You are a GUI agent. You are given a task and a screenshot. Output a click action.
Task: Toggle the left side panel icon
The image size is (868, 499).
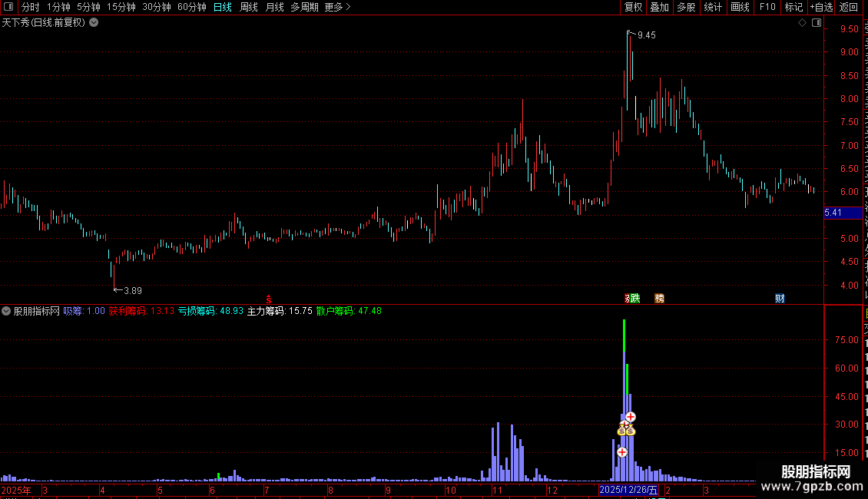click(8, 7)
